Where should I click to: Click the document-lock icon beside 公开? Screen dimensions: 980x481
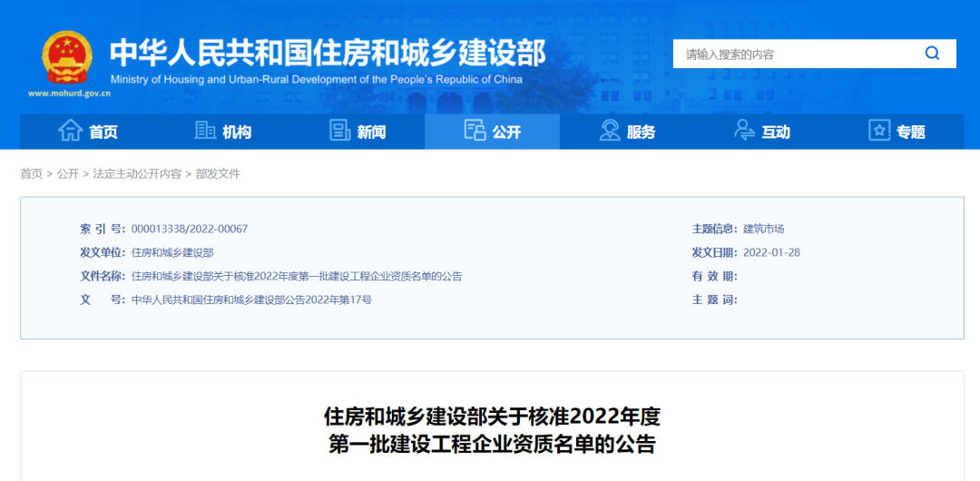click(475, 131)
